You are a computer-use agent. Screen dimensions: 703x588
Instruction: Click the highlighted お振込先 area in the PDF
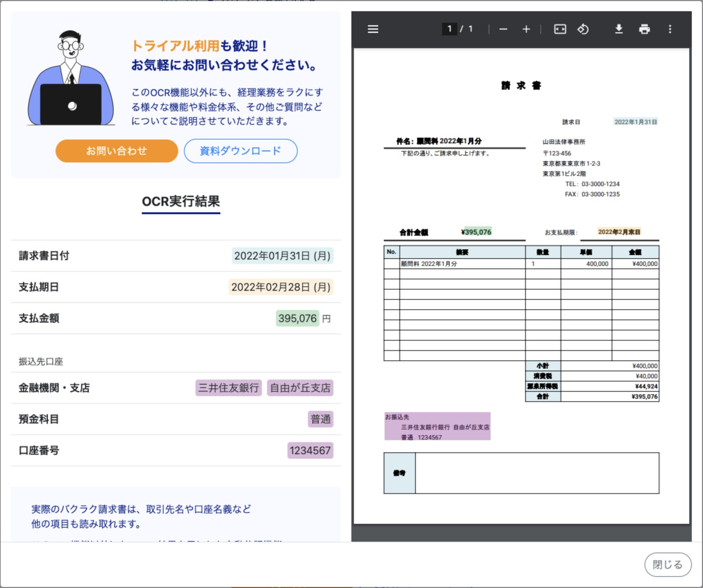tap(437, 426)
